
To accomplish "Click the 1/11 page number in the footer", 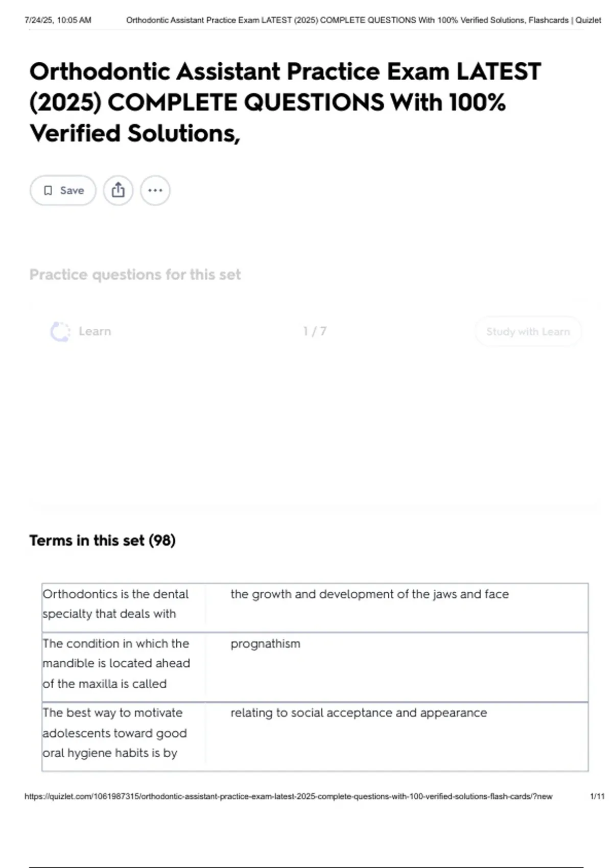I will coord(597,797).
